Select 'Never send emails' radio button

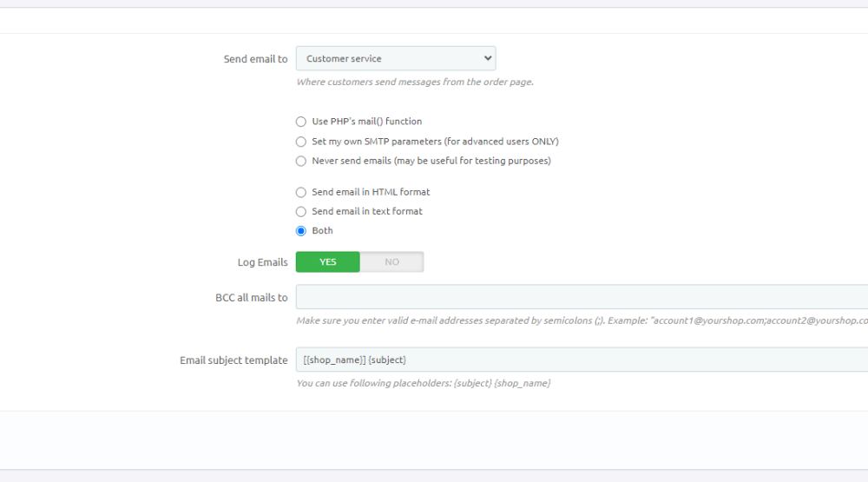301,161
